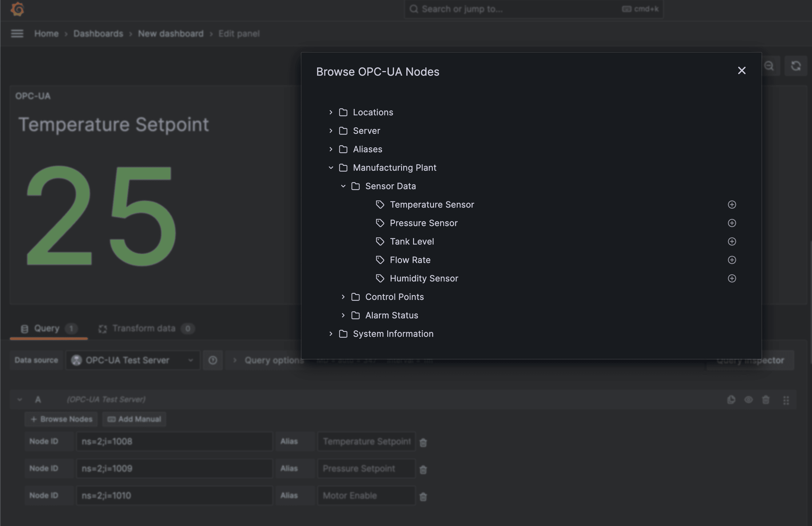Click the Humidity Sensor tag icon
812x526 pixels.
pos(380,278)
